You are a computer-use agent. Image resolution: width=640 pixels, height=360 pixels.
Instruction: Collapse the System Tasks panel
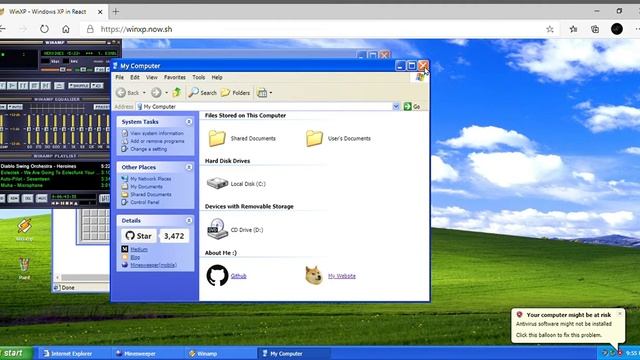pos(189,122)
